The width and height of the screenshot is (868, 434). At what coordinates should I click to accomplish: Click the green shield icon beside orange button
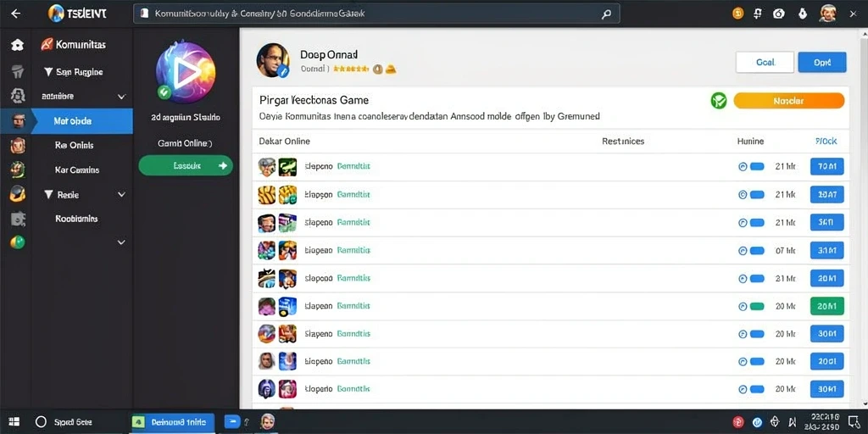[719, 100]
